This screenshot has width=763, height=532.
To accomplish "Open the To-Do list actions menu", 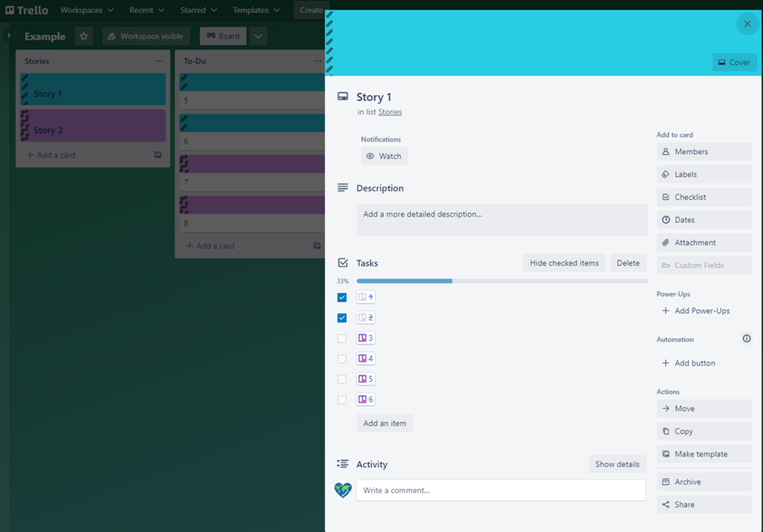I will click(318, 61).
